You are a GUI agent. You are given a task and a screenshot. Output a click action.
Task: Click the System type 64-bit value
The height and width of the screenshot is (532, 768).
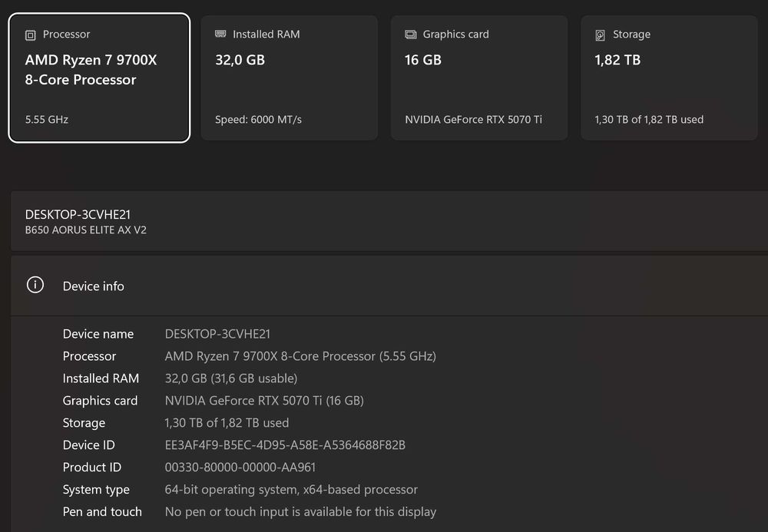coord(291,490)
